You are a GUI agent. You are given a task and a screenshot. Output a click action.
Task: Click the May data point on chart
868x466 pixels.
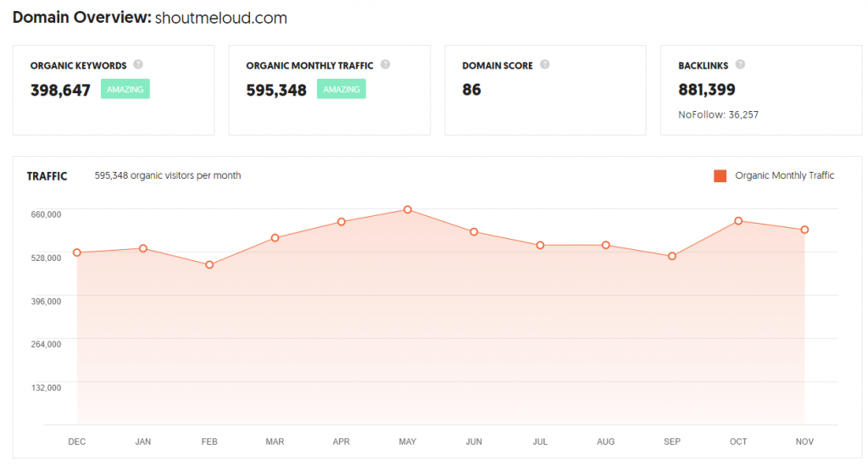click(x=408, y=209)
